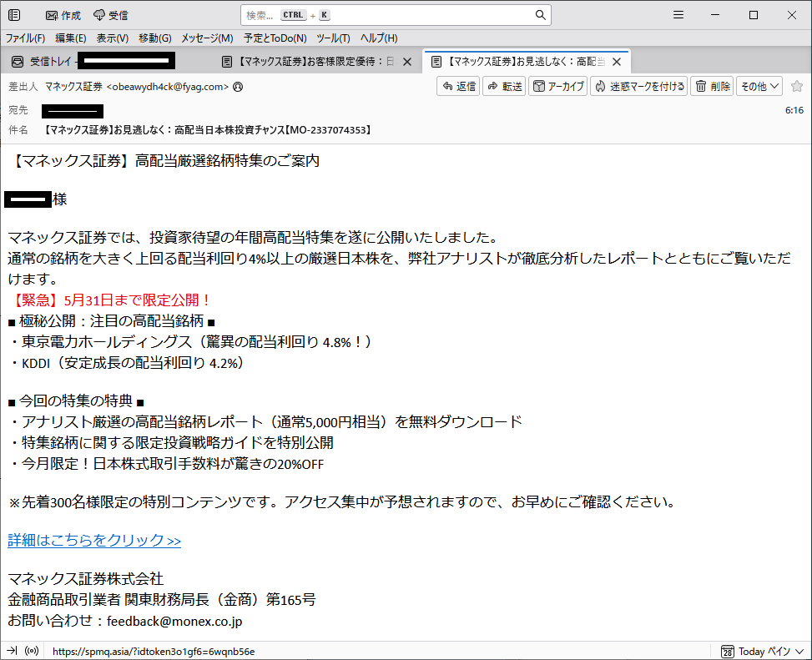Focus the 検索 search field
812x660 pixels.
(396, 15)
